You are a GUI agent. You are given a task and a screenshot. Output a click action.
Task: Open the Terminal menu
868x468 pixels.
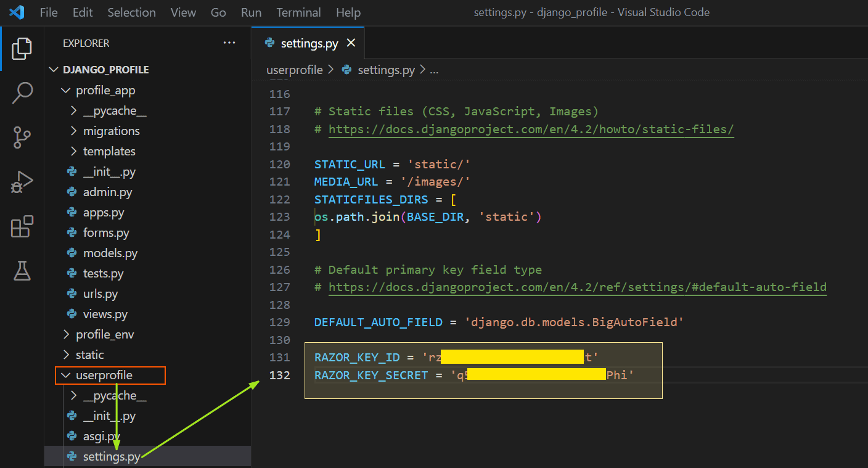click(298, 12)
